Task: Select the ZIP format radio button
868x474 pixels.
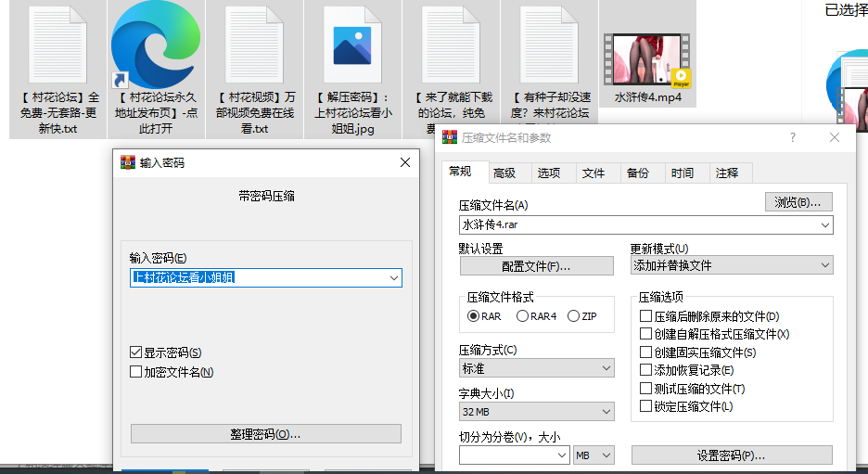Action: click(573, 316)
